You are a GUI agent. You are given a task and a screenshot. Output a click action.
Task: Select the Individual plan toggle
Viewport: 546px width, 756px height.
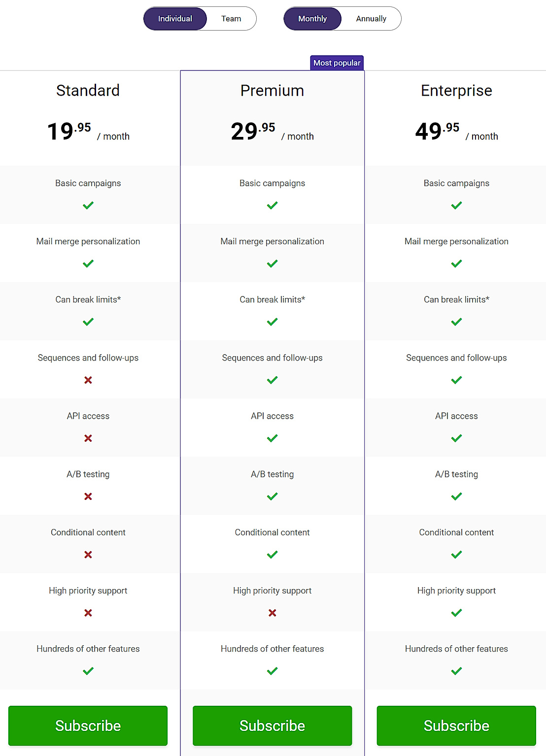(x=175, y=18)
